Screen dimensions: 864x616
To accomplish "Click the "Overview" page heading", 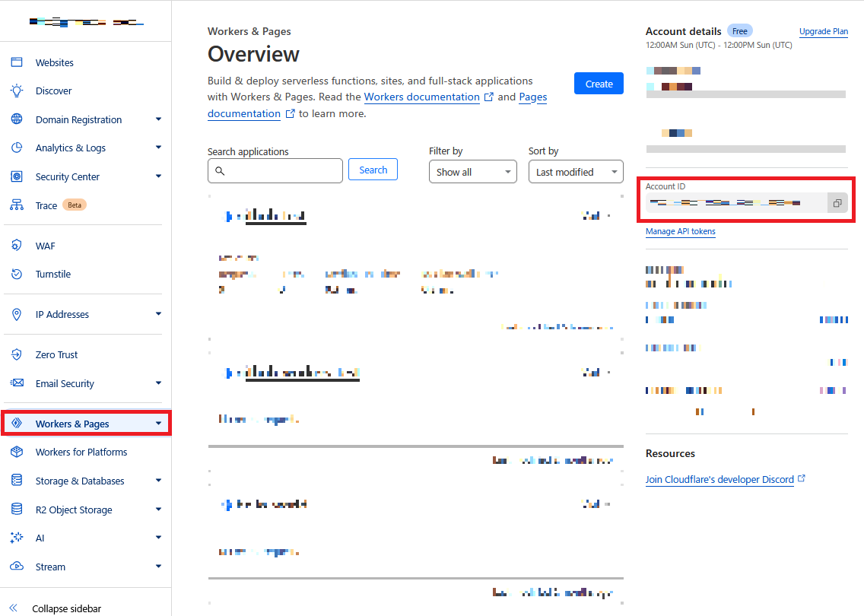I will click(253, 54).
